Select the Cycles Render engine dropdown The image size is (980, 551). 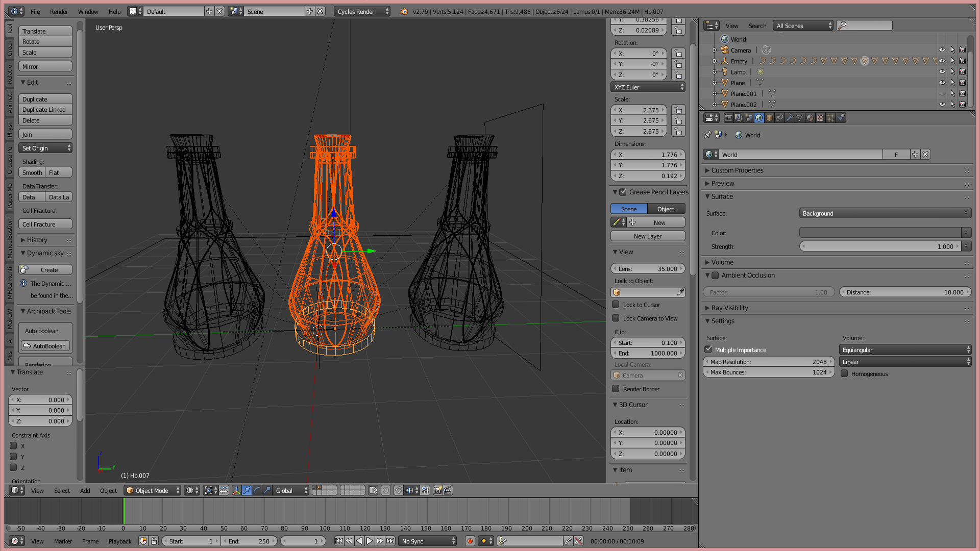pos(361,11)
